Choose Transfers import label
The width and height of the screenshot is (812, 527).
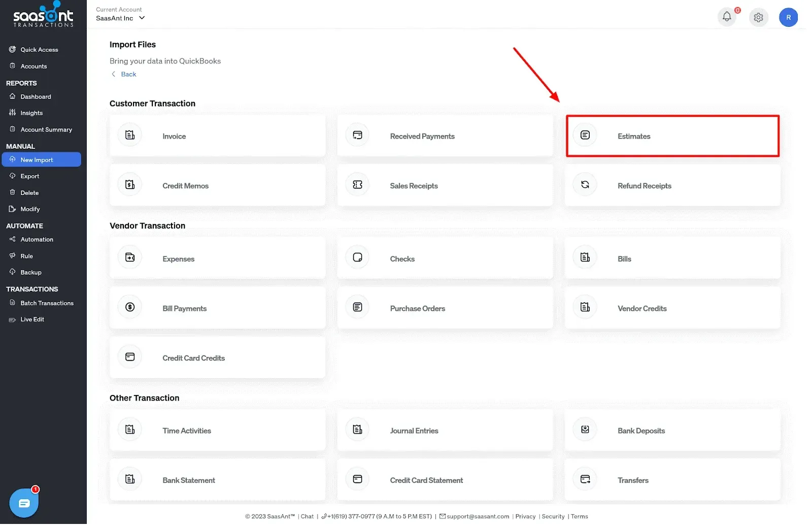[633, 481]
